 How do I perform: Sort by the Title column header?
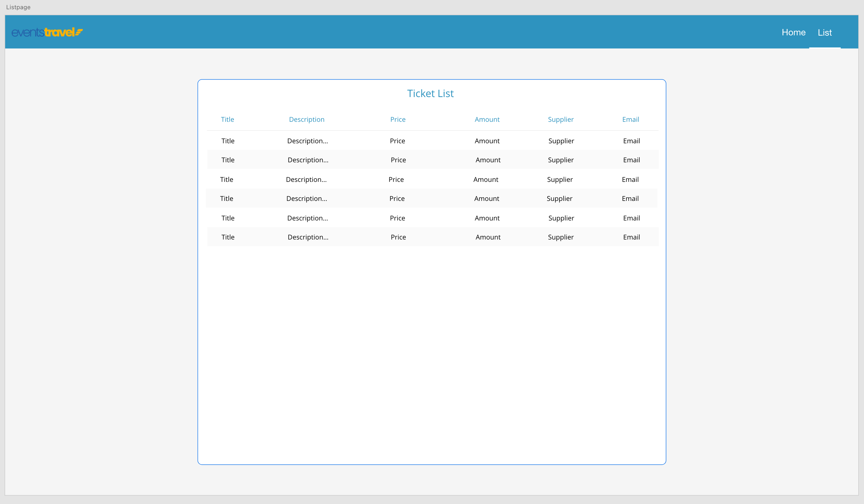point(227,119)
